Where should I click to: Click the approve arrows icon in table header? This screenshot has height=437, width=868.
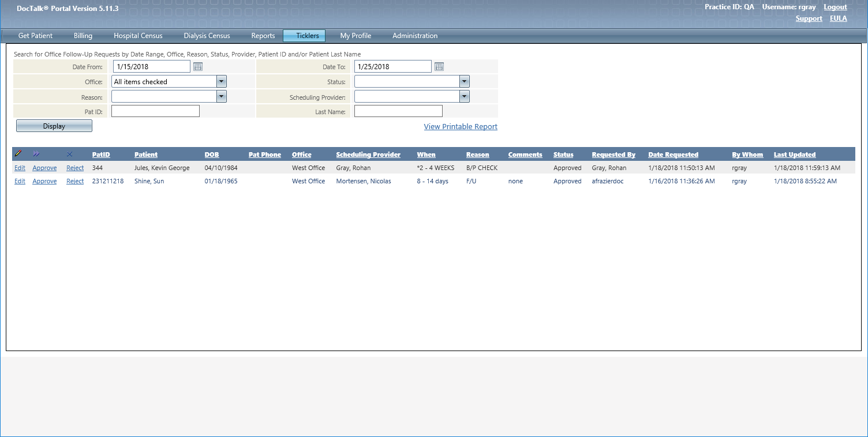tap(37, 154)
